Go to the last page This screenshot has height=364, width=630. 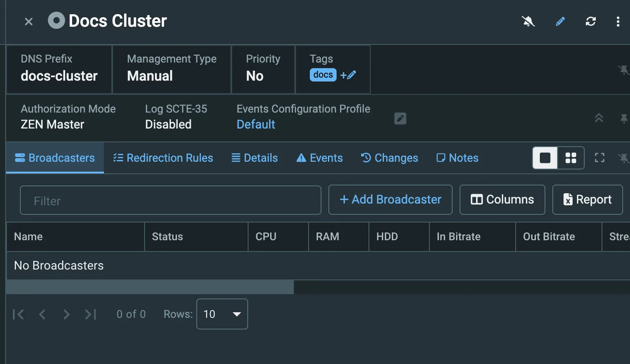(90, 314)
